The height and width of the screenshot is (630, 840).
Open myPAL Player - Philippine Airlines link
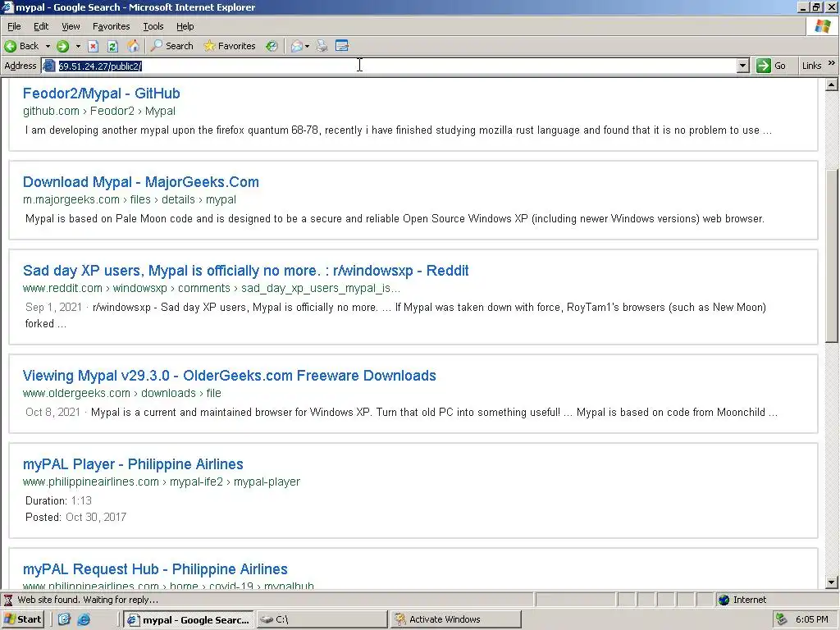point(133,464)
